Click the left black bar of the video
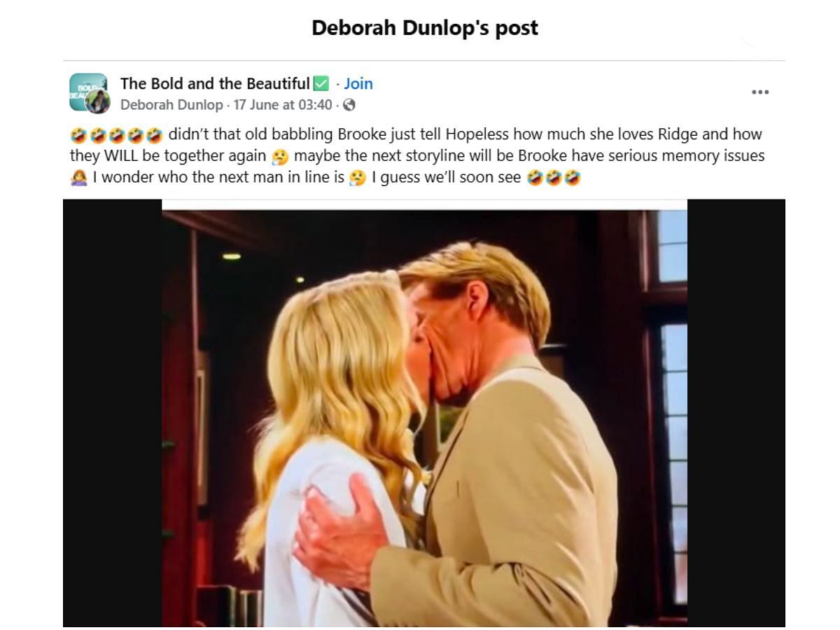 point(113,413)
